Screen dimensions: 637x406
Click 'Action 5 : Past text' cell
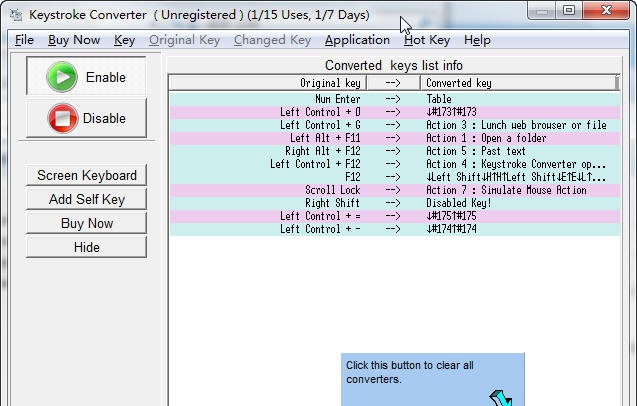coord(476,151)
